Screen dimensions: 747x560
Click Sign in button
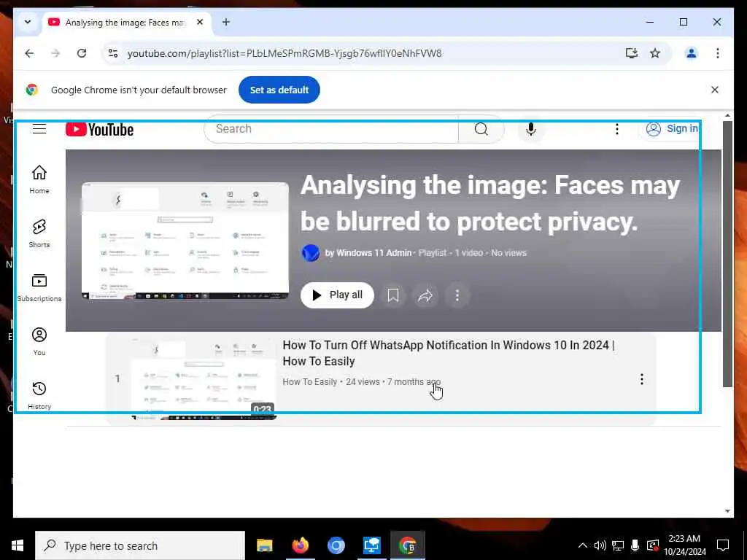click(671, 128)
